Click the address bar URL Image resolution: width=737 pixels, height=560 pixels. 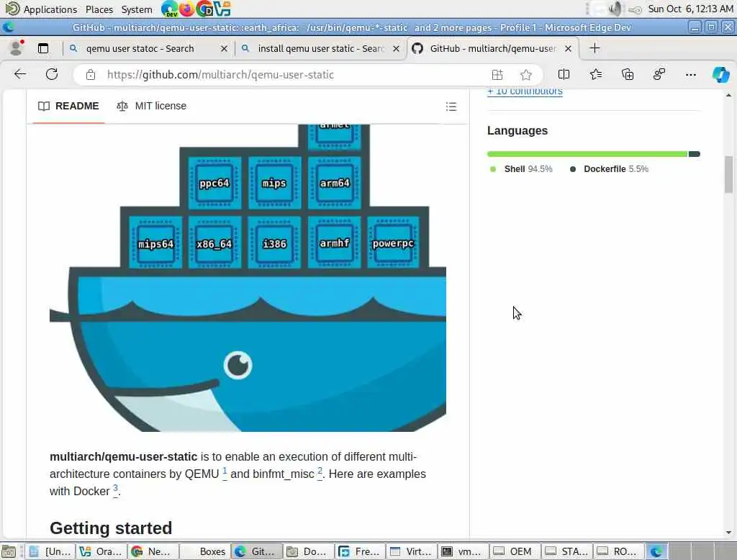point(220,75)
